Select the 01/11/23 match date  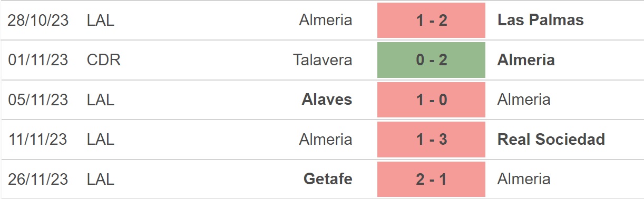38,60
